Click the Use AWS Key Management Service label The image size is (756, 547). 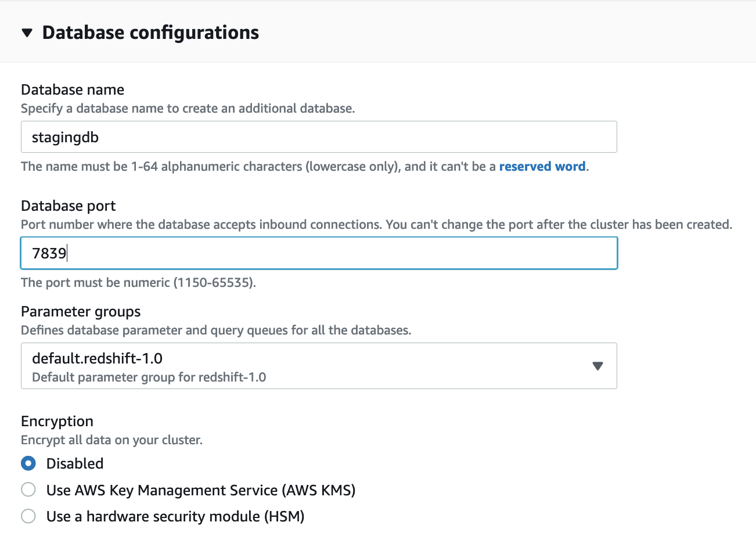tap(201, 490)
